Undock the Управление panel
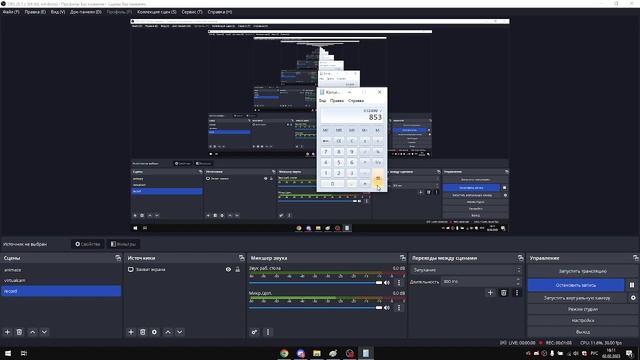Viewport: 640px width, 360px height. pos(636,258)
